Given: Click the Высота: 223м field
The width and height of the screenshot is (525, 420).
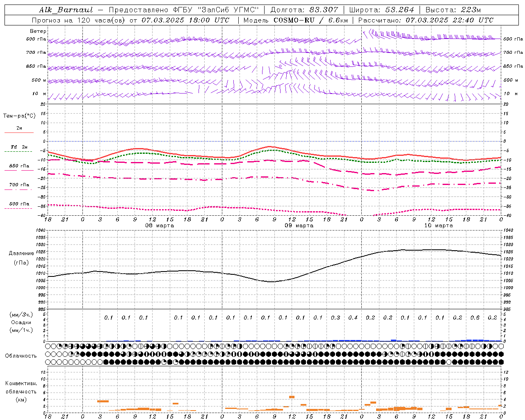Looking at the screenshot, I should pyautogui.click(x=453, y=10).
